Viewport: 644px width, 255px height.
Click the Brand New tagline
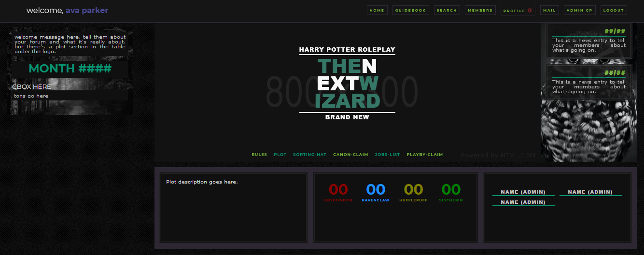tap(347, 117)
